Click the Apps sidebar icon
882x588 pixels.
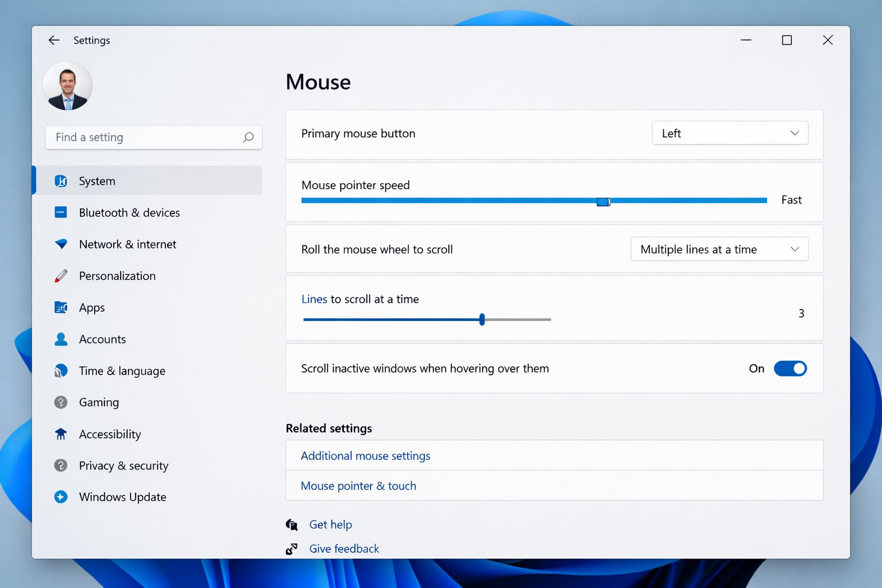pyautogui.click(x=61, y=307)
